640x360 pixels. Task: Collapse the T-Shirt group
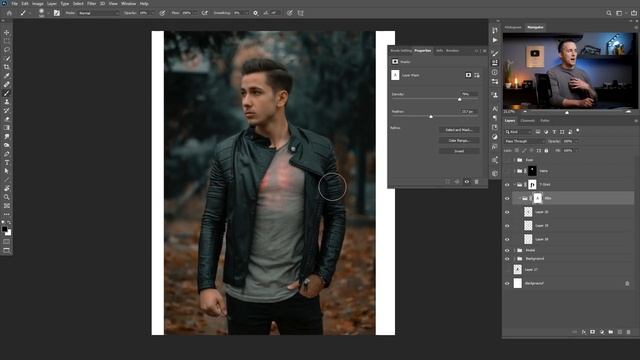click(x=514, y=185)
